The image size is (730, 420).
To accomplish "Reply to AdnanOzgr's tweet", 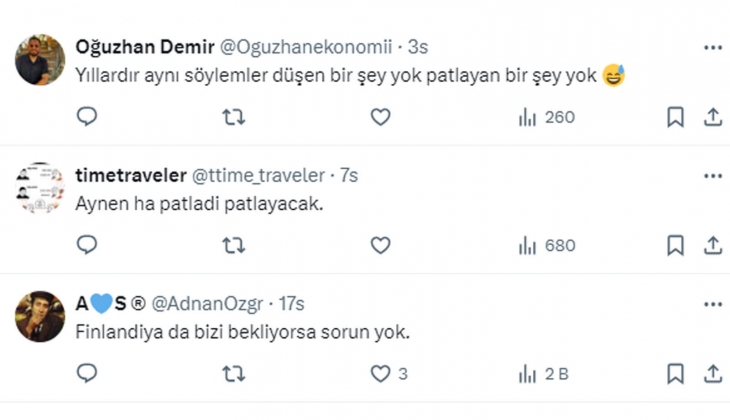I will tap(87, 374).
